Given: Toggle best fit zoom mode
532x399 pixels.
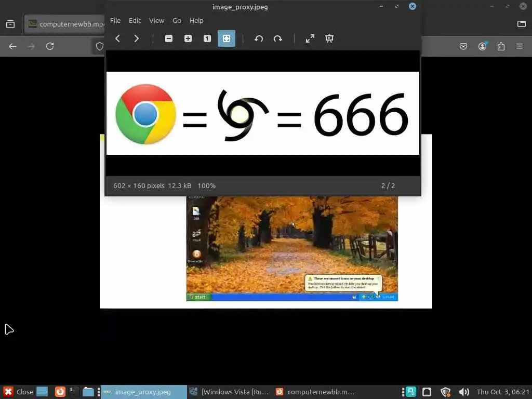Looking at the screenshot, I should point(227,38).
